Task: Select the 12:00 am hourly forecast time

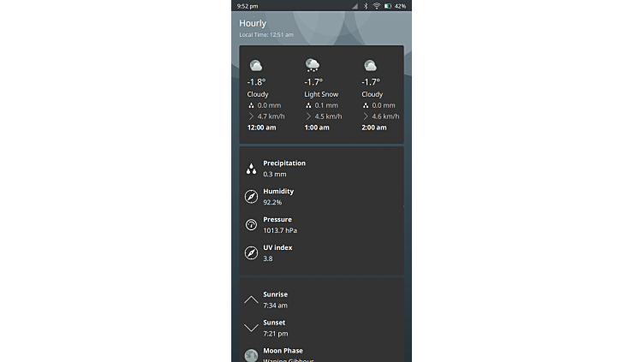Action: (261, 128)
